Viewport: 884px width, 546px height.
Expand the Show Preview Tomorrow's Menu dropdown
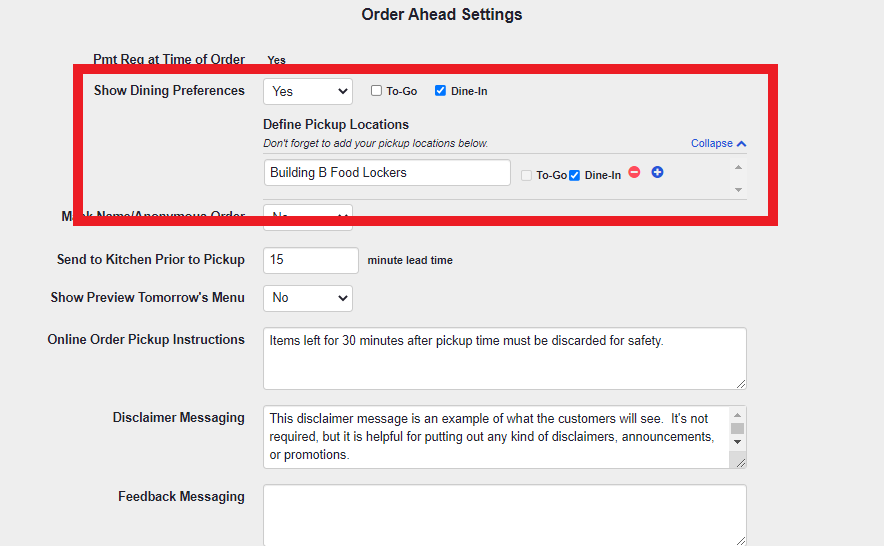(308, 298)
